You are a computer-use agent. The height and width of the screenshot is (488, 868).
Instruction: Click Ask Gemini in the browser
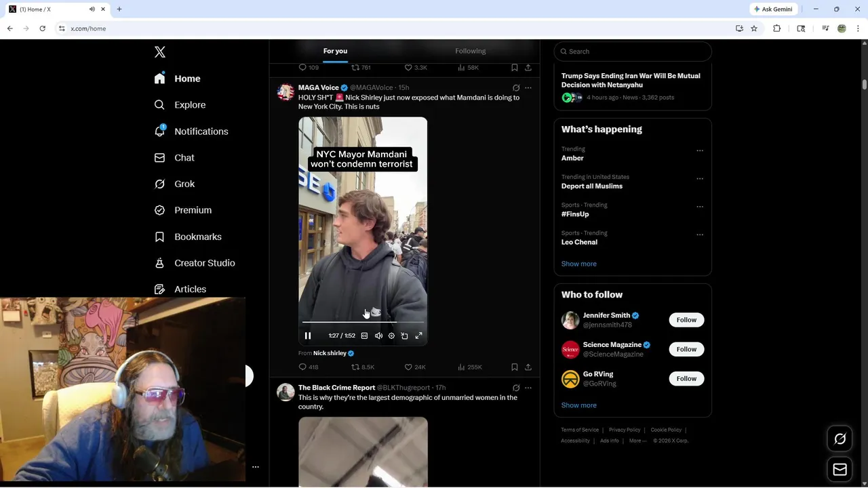click(773, 9)
